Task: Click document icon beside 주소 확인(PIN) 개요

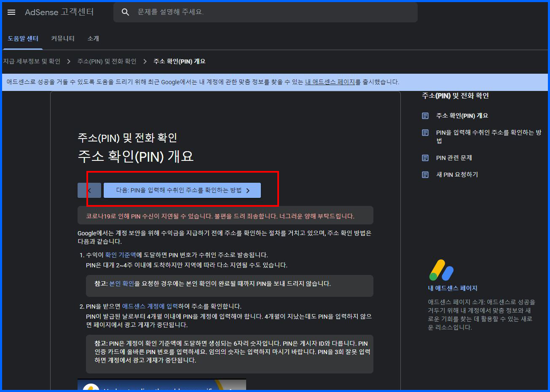Action: pyautogui.click(x=425, y=116)
